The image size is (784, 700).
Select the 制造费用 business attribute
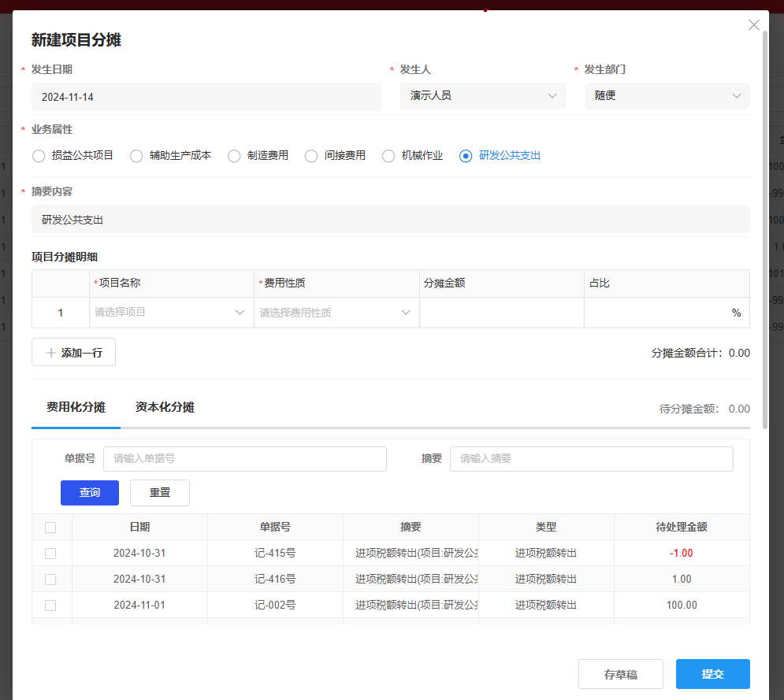point(233,155)
